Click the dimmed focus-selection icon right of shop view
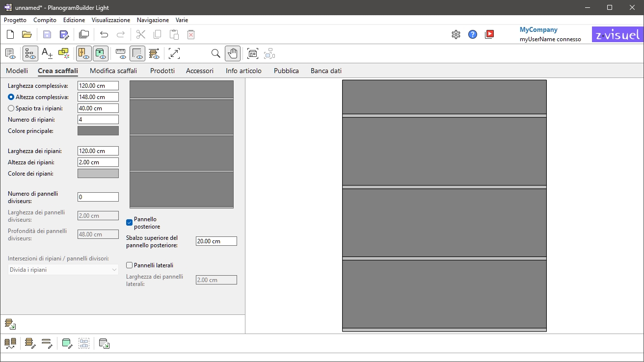Image resolution: width=644 pixels, height=362 pixels. [269, 53]
